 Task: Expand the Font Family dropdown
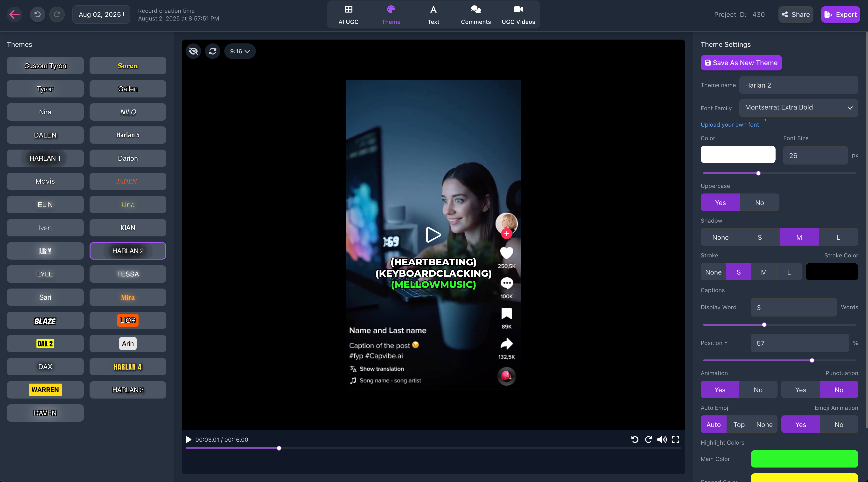798,107
